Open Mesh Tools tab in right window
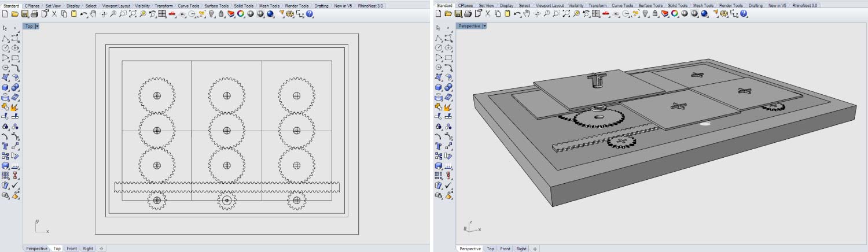This screenshot has height=252, width=868. tap(703, 5)
